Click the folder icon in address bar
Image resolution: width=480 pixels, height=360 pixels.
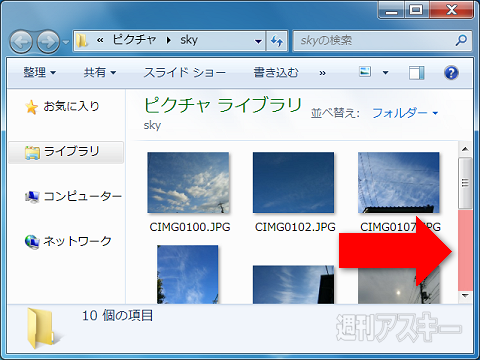81,41
